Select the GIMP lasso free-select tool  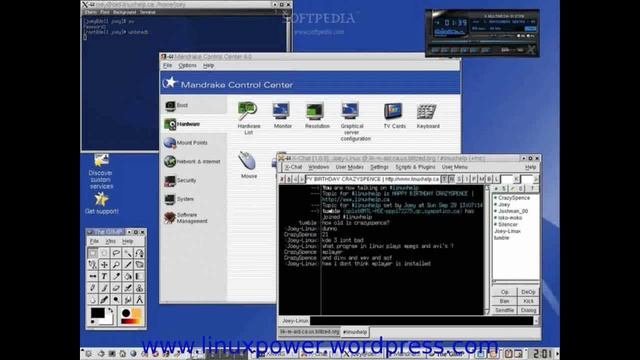tap(116, 253)
